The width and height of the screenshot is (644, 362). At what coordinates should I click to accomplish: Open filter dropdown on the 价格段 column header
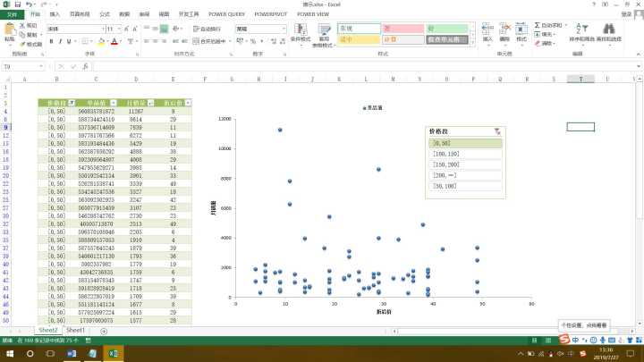[70, 104]
